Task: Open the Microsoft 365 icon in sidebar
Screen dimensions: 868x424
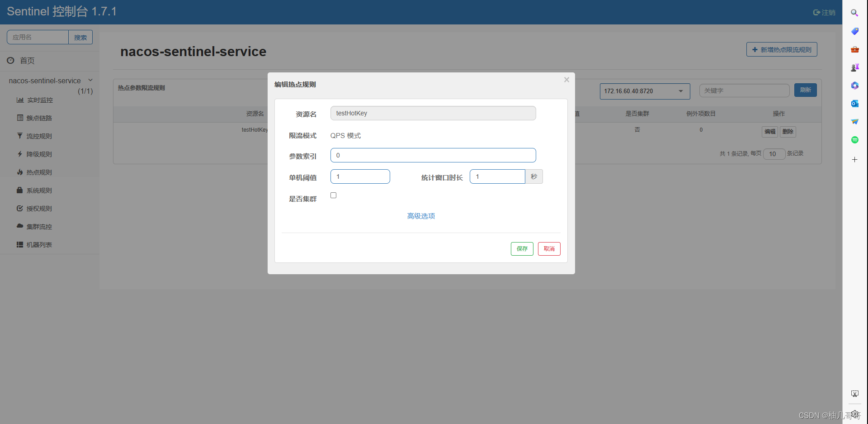Action: [x=854, y=86]
